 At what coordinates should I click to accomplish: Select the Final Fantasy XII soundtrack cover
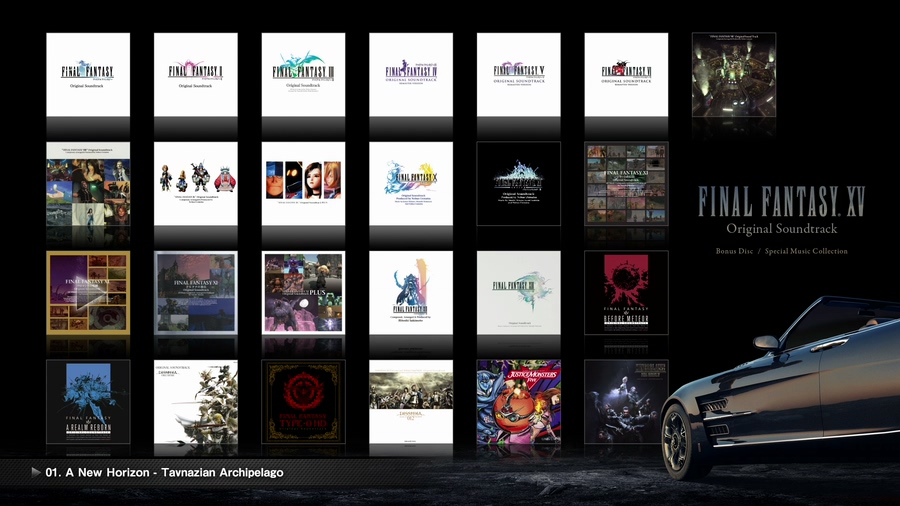[411, 292]
